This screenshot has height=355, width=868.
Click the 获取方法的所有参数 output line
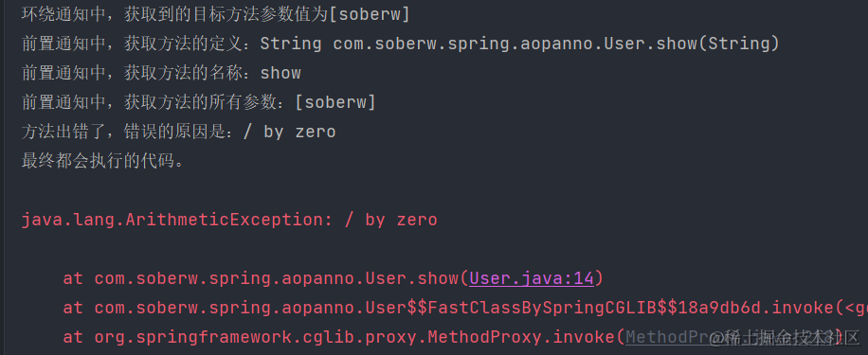click(x=199, y=102)
